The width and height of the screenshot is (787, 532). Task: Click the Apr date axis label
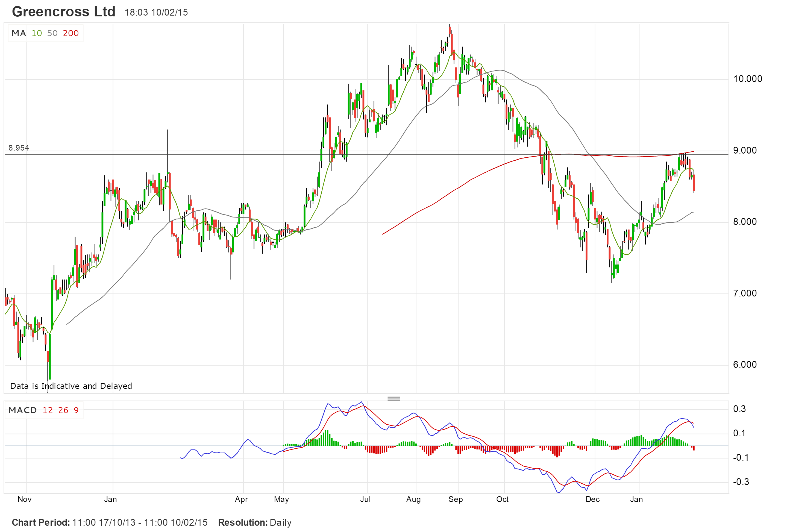click(x=242, y=499)
